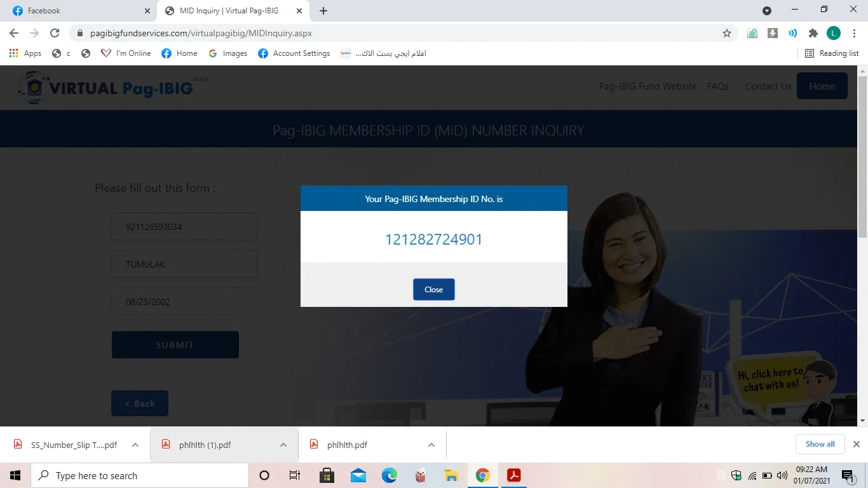This screenshot has height=488, width=868.
Task: Expand options for phlhlth.pdf download
Action: click(x=431, y=445)
